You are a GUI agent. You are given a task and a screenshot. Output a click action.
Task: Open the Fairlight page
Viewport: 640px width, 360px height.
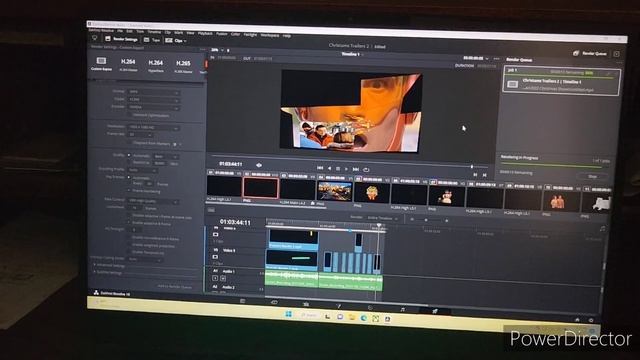click(402, 309)
